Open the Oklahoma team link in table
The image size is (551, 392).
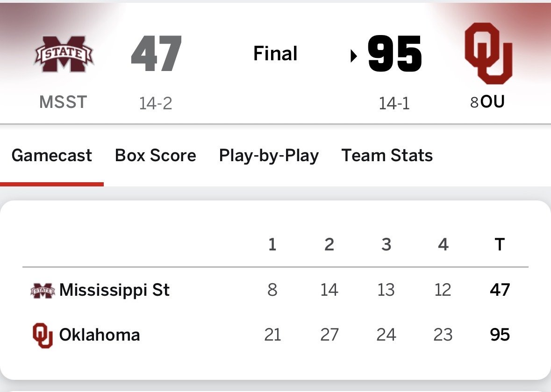point(100,335)
